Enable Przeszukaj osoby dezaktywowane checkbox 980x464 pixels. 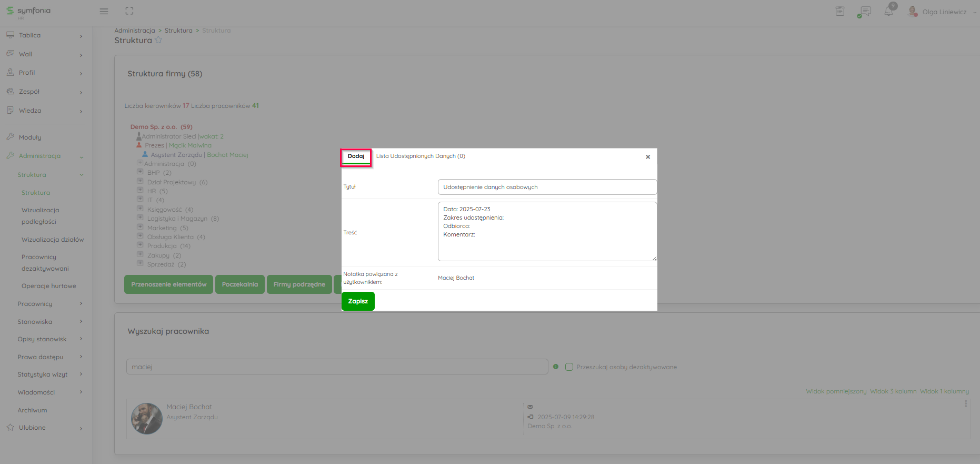(x=569, y=367)
